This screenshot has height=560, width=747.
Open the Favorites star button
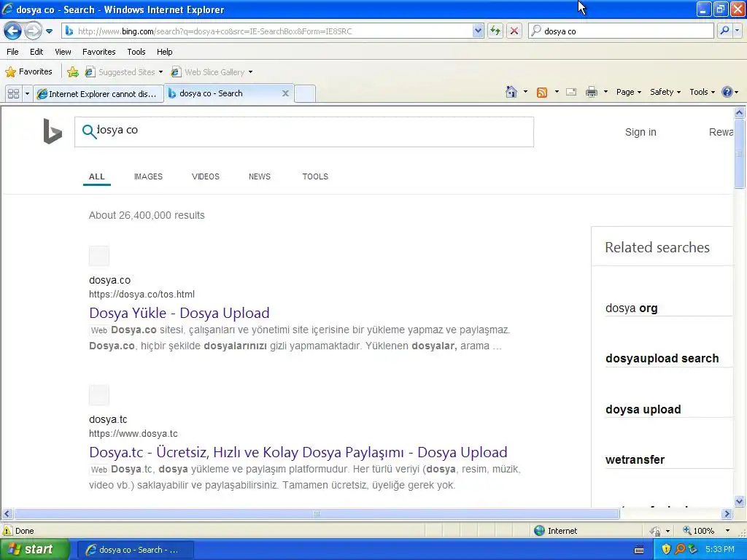coord(28,72)
